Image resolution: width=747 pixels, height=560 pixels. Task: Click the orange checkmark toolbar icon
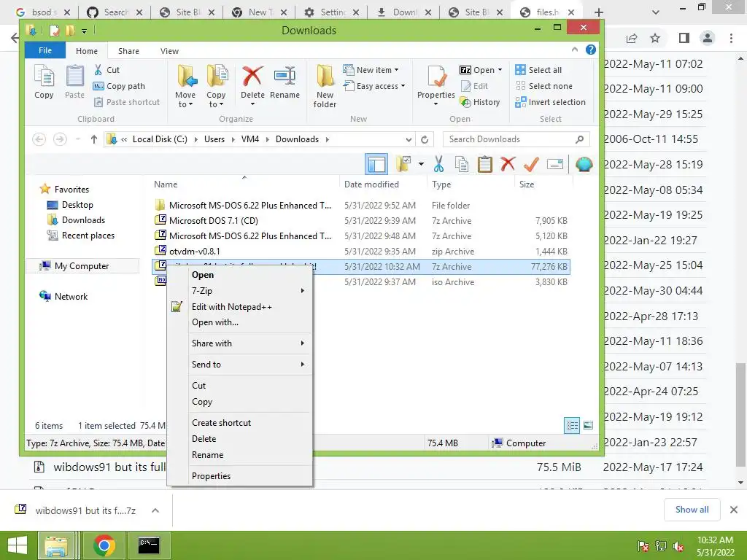[x=531, y=164]
